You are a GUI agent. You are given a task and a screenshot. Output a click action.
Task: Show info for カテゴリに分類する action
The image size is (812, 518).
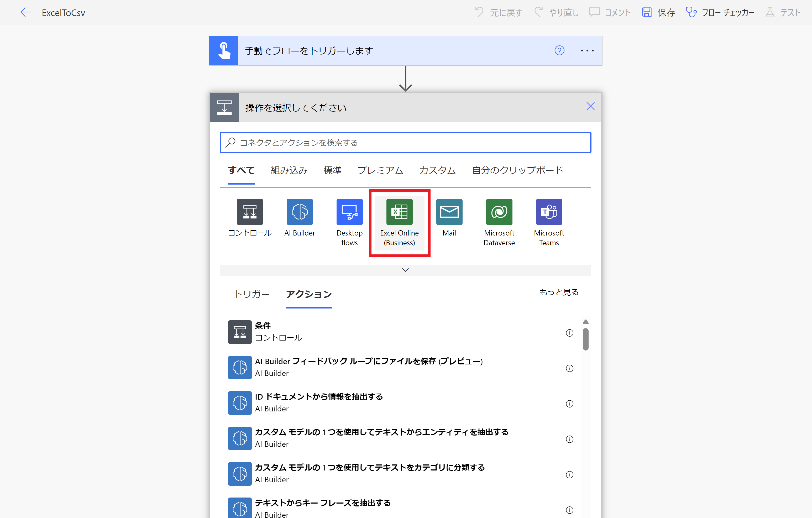[x=569, y=474]
